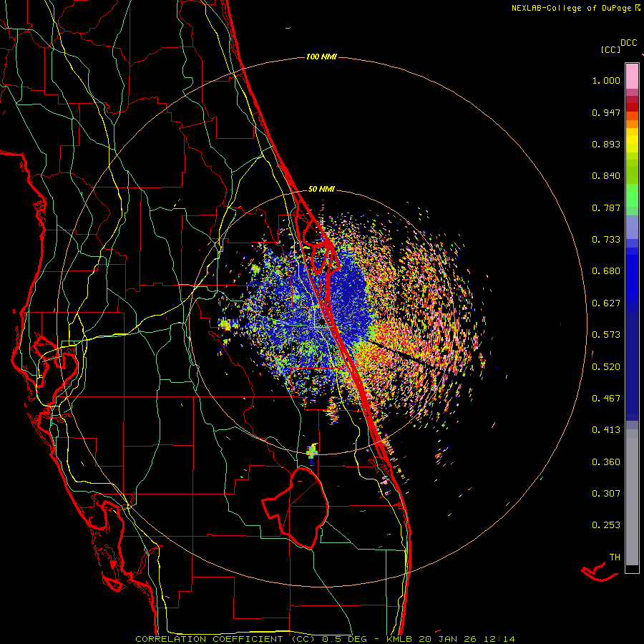The width and height of the screenshot is (644, 644).
Task: Select the 0.360 legend value
Action: 606,462
